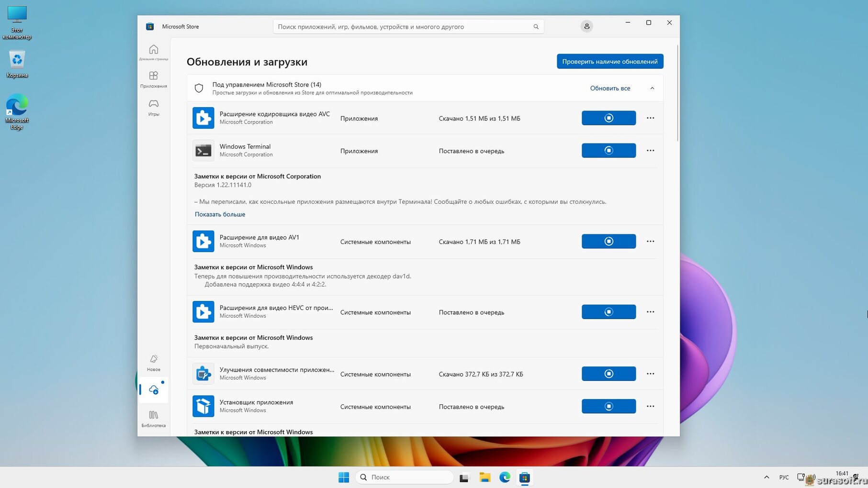Viewport: 868px width, 488px height.
Task: Open File Explorer from the taskbar
Action: tap(485, 477)
